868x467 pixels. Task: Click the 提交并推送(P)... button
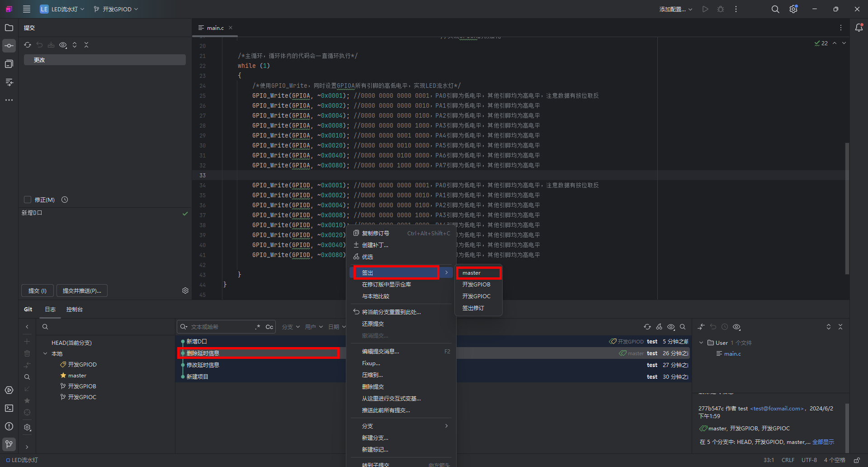click(x=82, y=291)
